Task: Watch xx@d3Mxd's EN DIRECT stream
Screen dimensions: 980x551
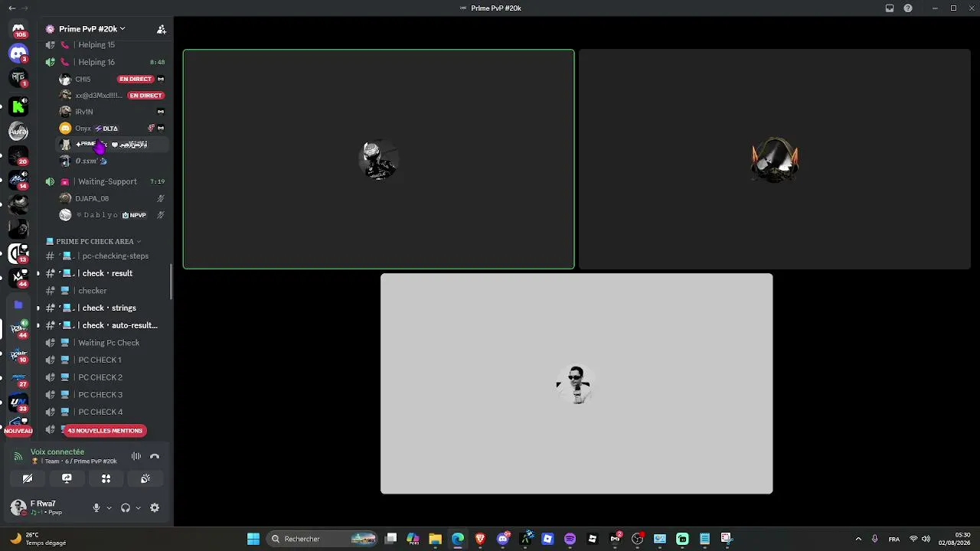Action: 145,96
